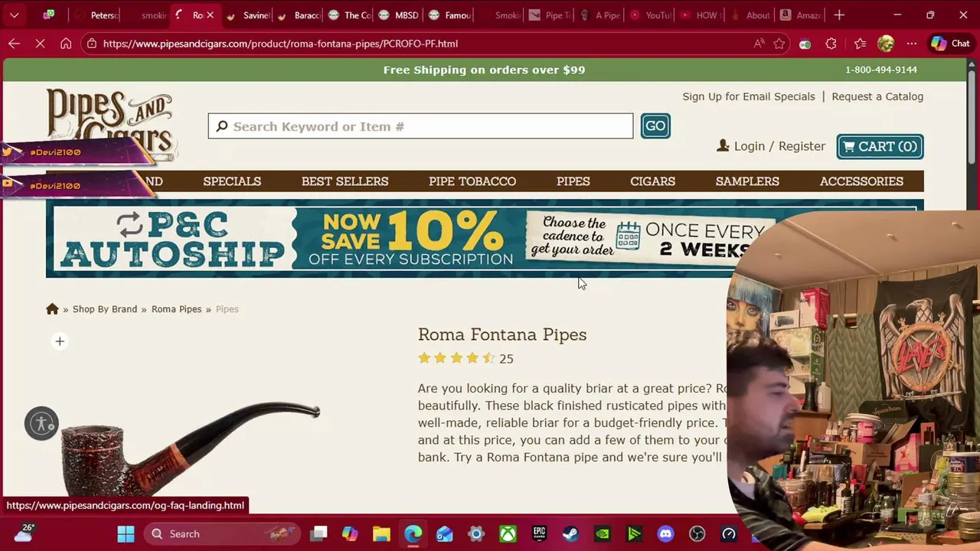980x551 pixels.
Task: Switch to the Peterson tab
Action: click(96, 15)
